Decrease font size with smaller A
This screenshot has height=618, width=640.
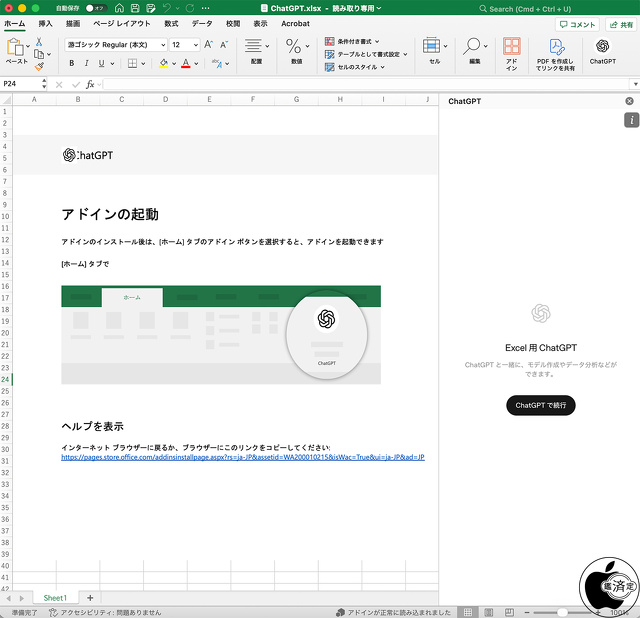coord(224,44)
